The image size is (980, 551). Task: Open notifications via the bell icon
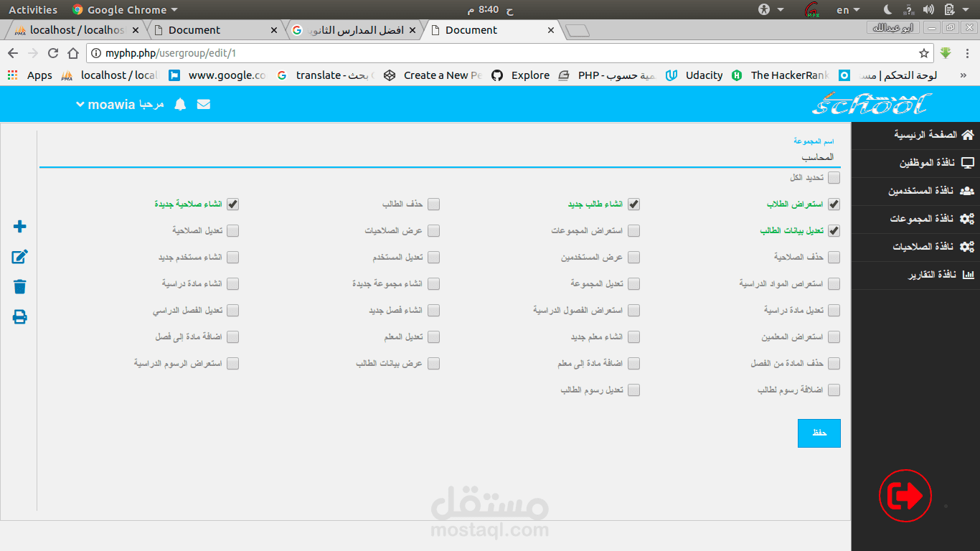179,104
